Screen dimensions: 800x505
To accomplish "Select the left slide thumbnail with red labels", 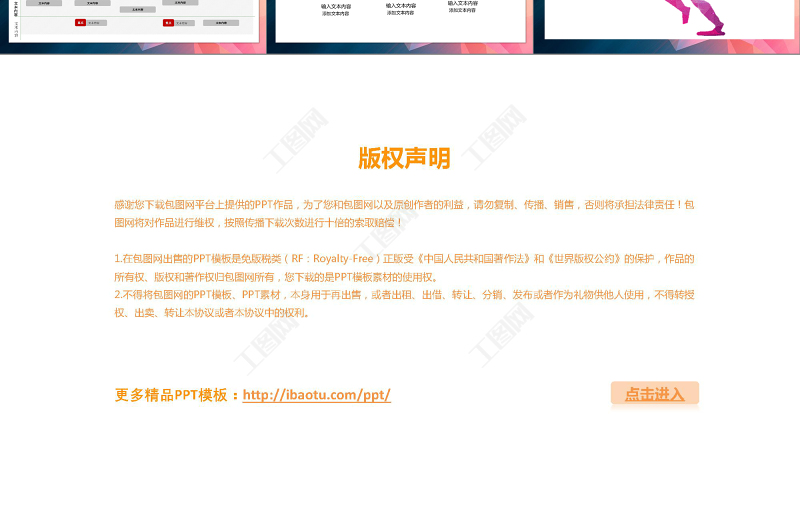I will (x=133, y=20).
